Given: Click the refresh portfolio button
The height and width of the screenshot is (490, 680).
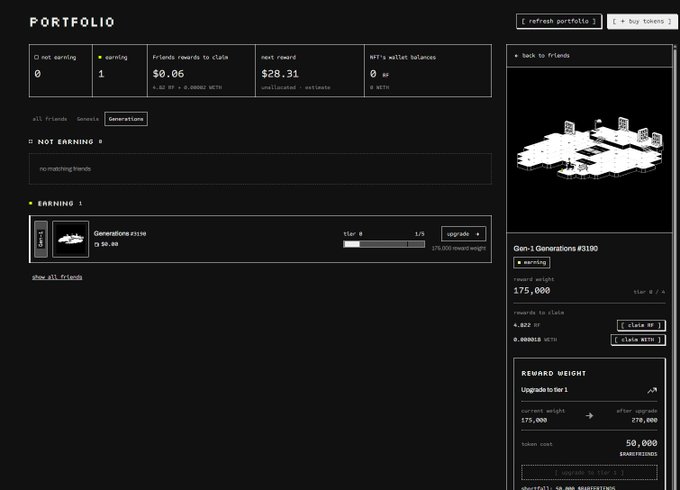Looking at the screenshot, I should [x=559, y=21].
